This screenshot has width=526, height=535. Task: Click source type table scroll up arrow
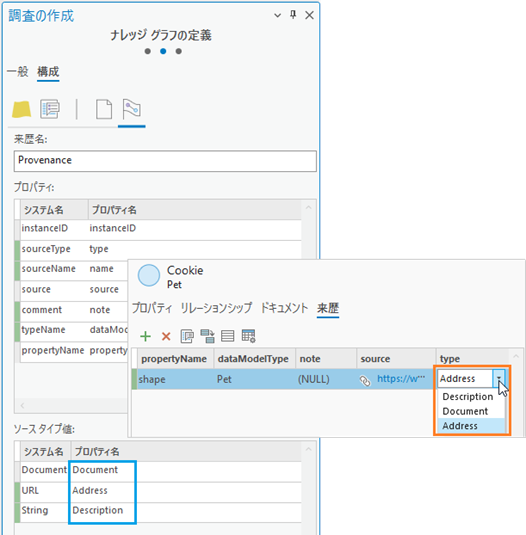308,449
